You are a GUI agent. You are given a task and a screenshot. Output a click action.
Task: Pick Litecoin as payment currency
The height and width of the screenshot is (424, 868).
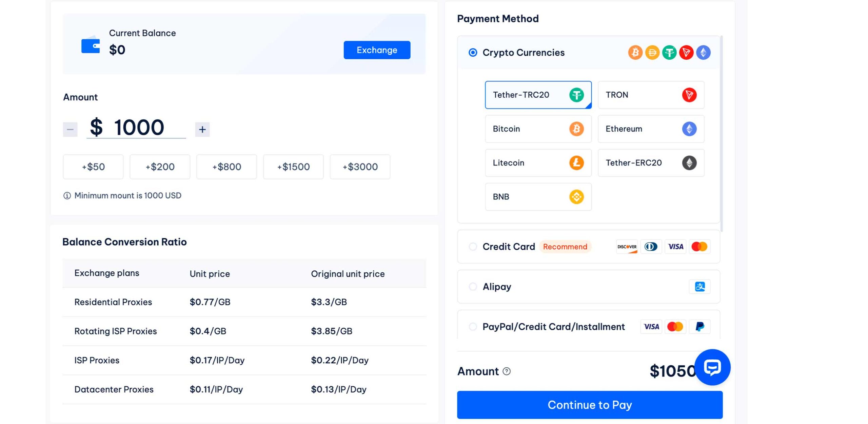538,163
